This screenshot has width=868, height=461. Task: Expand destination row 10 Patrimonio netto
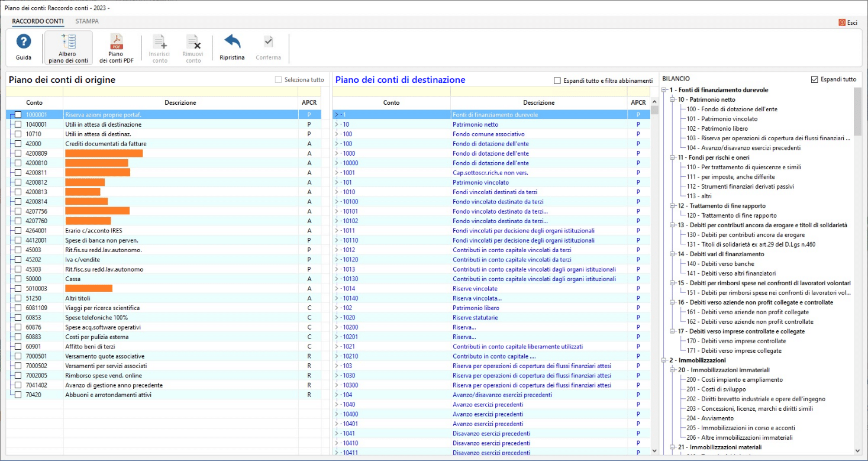337,125
